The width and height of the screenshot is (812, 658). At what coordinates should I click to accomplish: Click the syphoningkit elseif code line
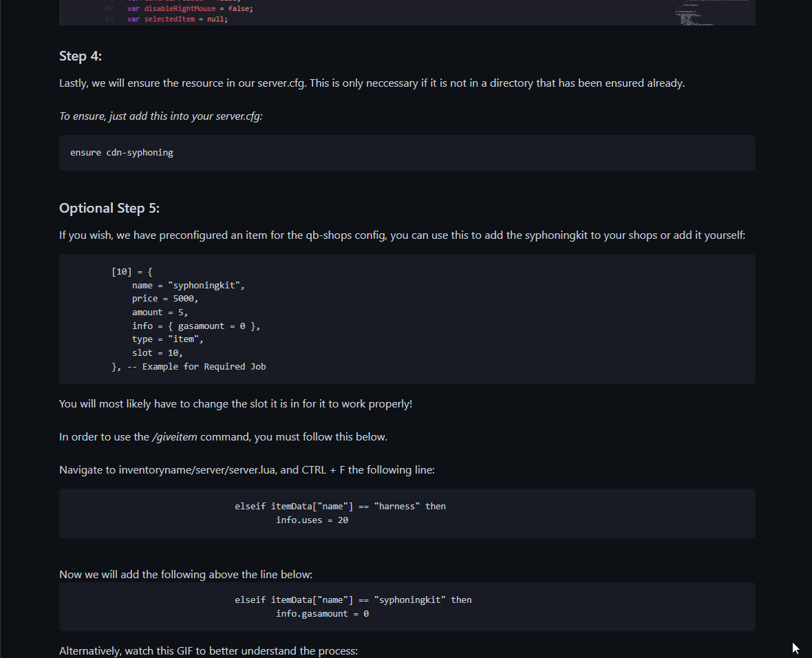click(x=353, y=600)
